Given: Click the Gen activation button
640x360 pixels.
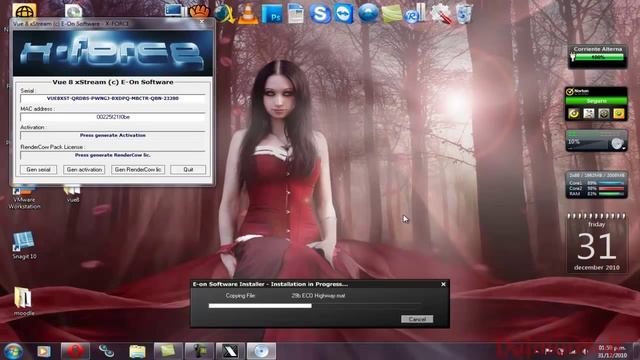Looking at the screenshot, I should (84, 169).
